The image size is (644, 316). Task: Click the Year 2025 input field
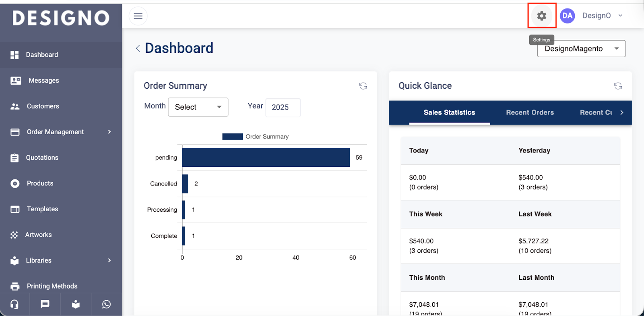283,108
